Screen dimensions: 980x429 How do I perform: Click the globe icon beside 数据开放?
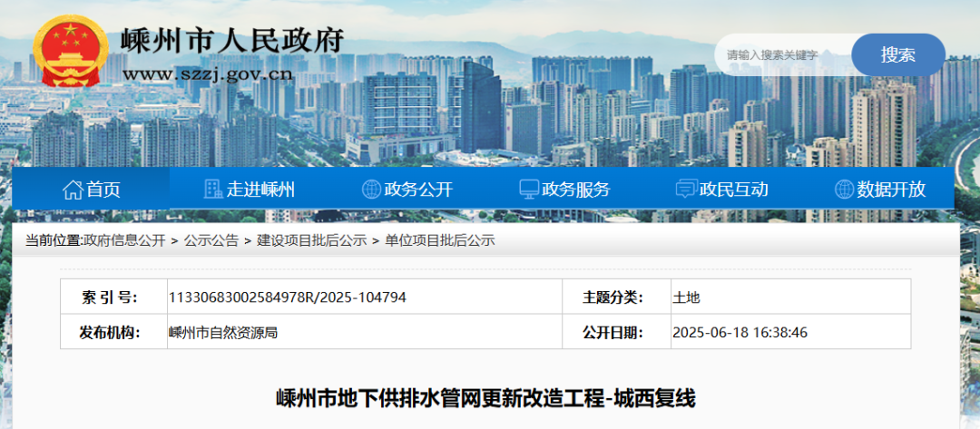coord(844,190)
